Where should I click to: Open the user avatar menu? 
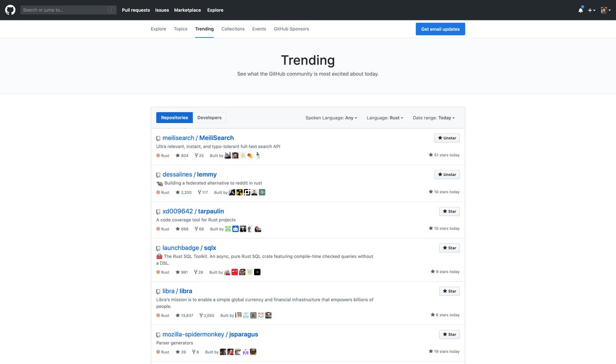pos(606,10)
